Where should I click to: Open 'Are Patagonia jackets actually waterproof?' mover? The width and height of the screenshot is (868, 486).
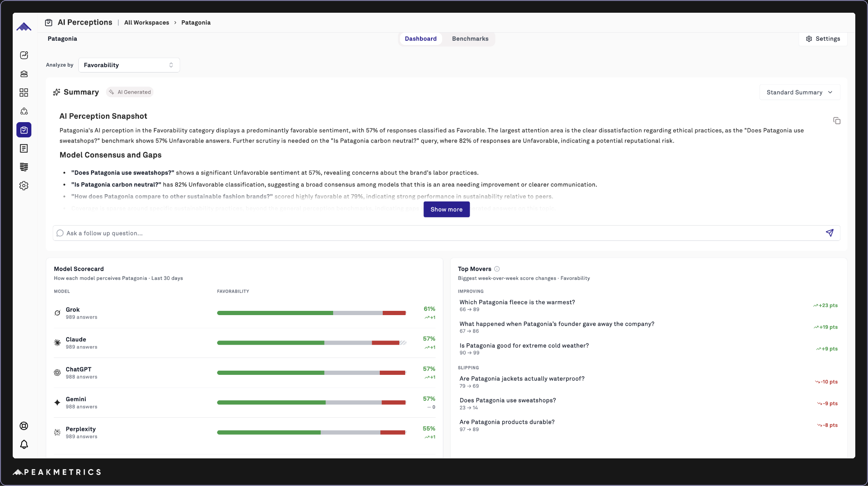pyautogui.click(x=522, y=379)
